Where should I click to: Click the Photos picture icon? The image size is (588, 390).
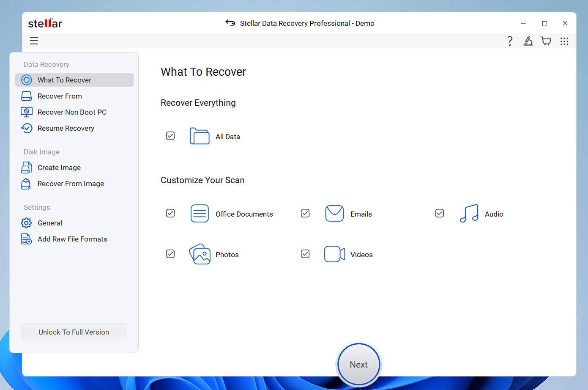point(200,254)
